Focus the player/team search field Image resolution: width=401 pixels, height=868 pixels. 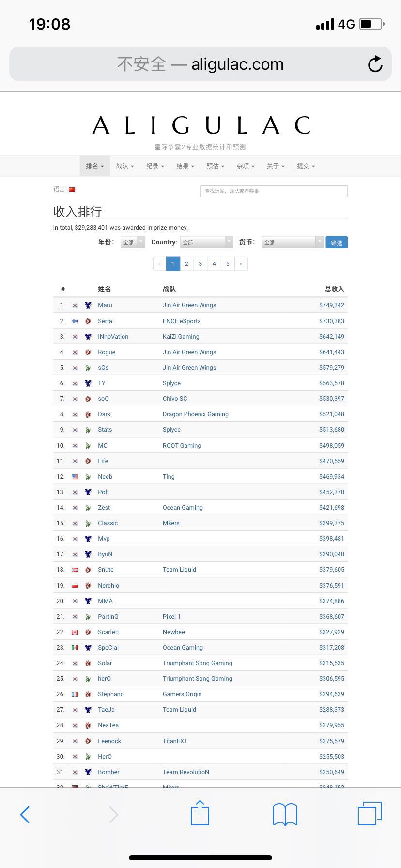[274, 191]
